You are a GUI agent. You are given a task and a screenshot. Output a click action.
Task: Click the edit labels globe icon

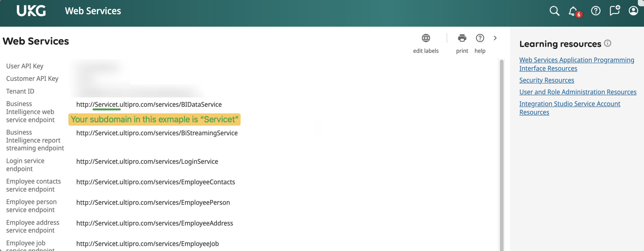(x=426, y=38)
